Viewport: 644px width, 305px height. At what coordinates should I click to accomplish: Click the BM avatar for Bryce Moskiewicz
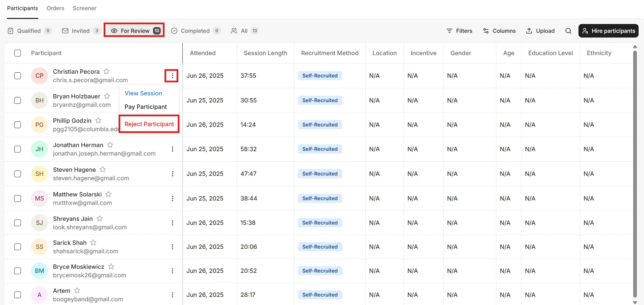click(40, 271)
